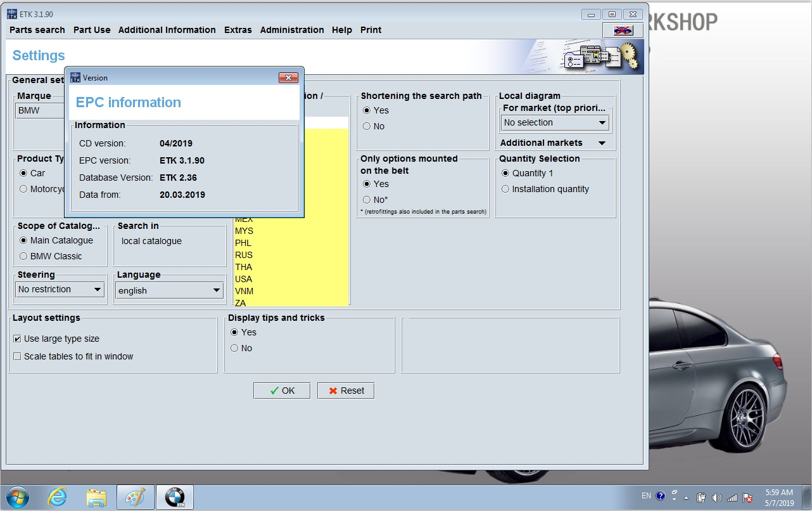The height and width of the screenshot is (511, 812).
Task: Click the OK button
Action: pos(282,391)
